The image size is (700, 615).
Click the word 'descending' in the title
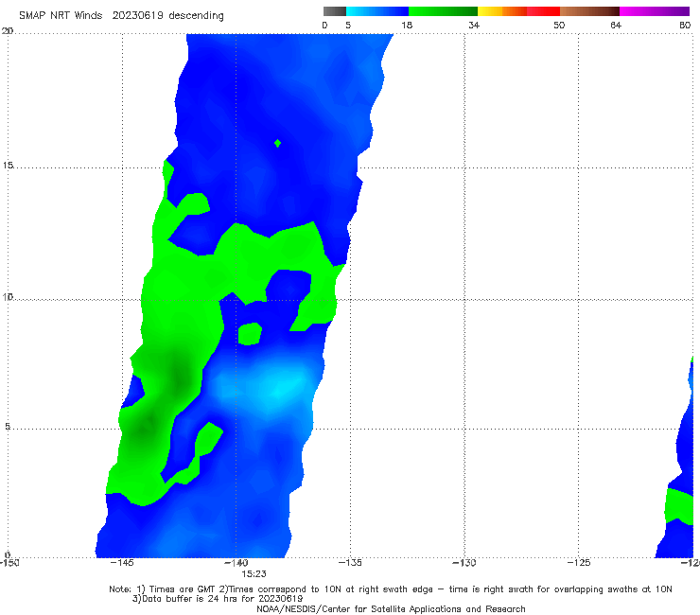(x=196, y=16)
